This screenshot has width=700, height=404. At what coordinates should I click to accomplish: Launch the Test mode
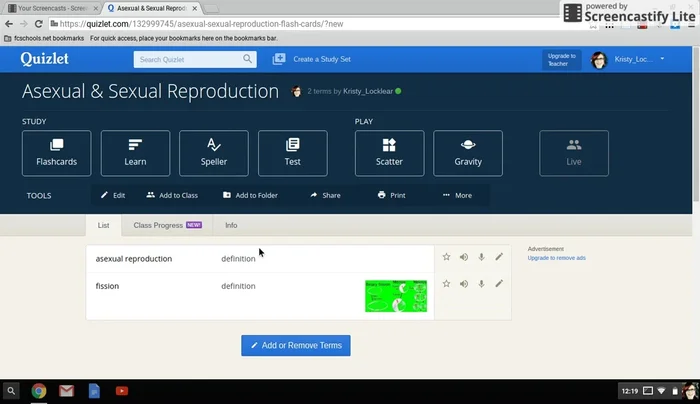tap(292, 153)
